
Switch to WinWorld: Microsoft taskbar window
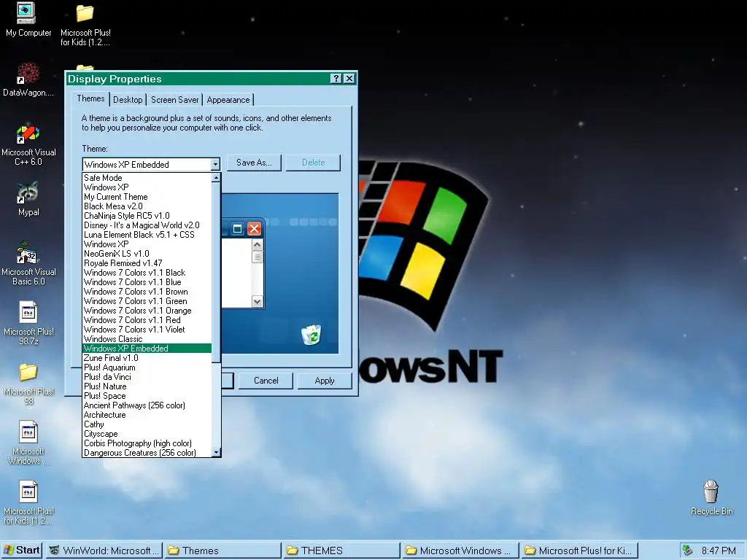coord(105,551)
